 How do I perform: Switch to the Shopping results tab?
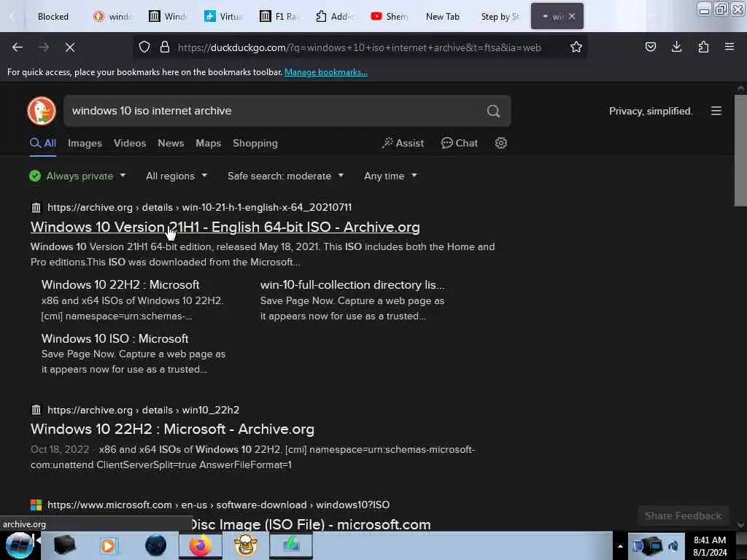click(x=255, y=143)
